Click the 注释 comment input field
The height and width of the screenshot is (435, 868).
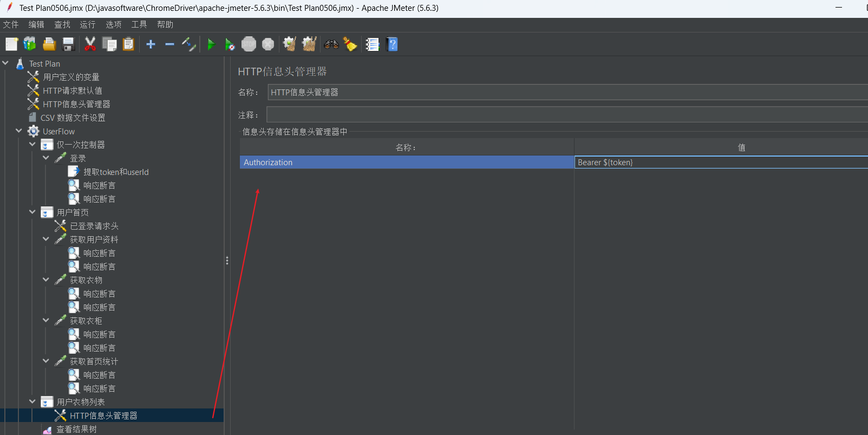point(567,114)
